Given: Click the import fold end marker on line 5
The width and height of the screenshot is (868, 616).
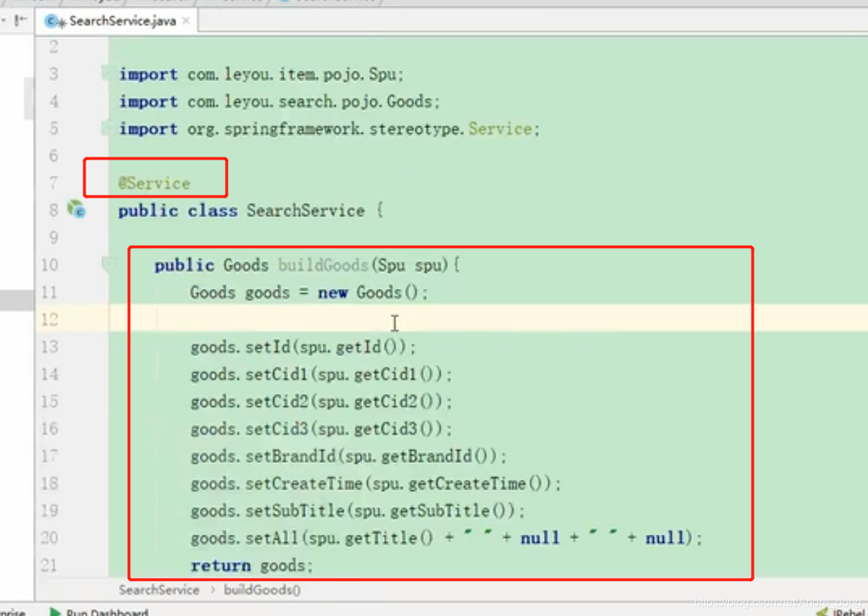Looking at the screenshot, I should (107, 129).
